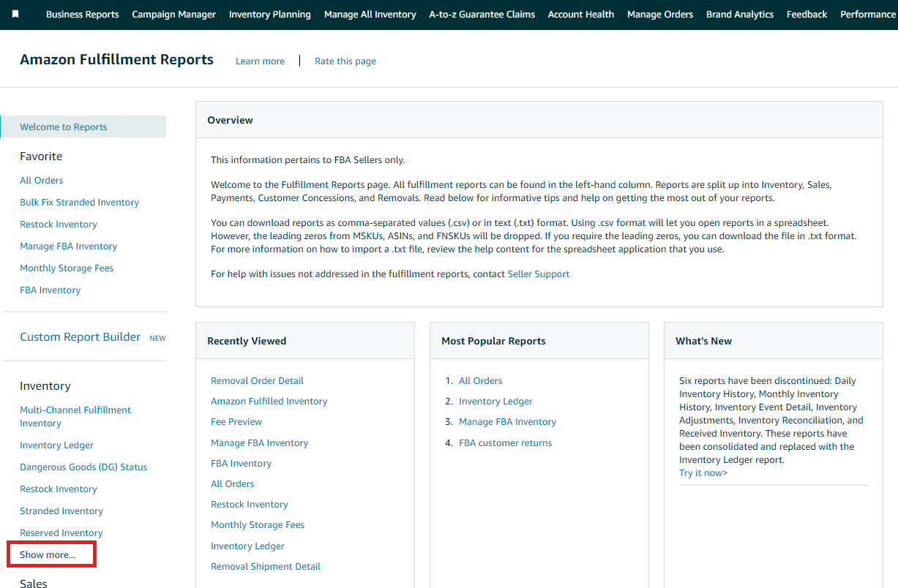Viewport: 898px width, 588px height.
Task: Open All Orders in Recently Viewed
Action: point(233,484)
